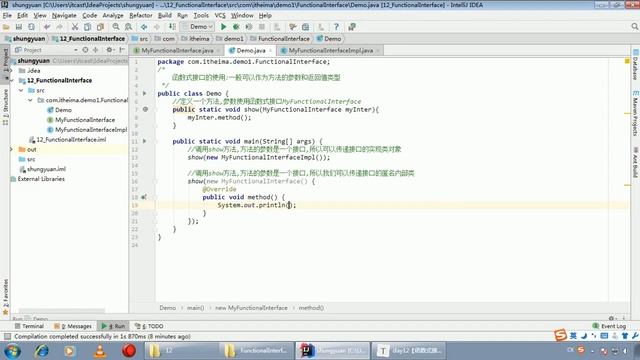Click the VLC cone taskbar icon
640x360 pixels.
(100, 351)
